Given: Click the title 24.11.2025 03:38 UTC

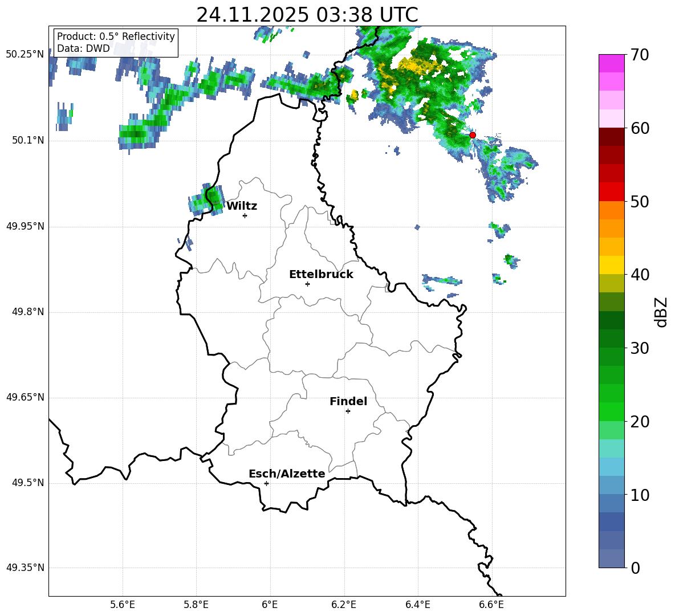Looking at the screenshot, I should tap(307, 15).
